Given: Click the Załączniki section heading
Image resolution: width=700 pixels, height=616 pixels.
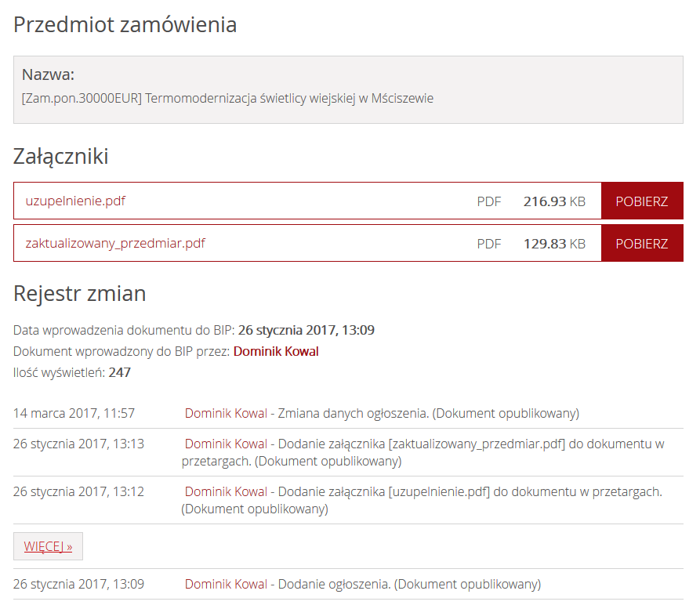Looking at the screenshot, I should pyautogui.click(x=60, y=157).
